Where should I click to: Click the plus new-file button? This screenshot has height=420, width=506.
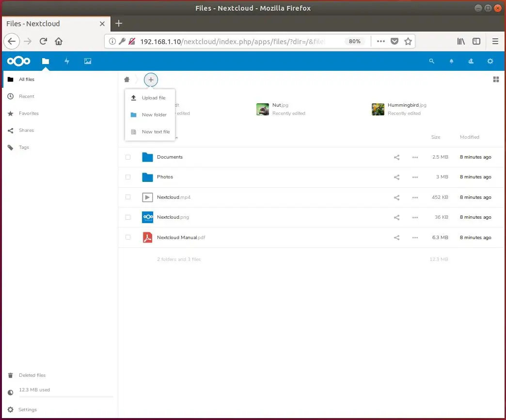click(x=151, y=80)
